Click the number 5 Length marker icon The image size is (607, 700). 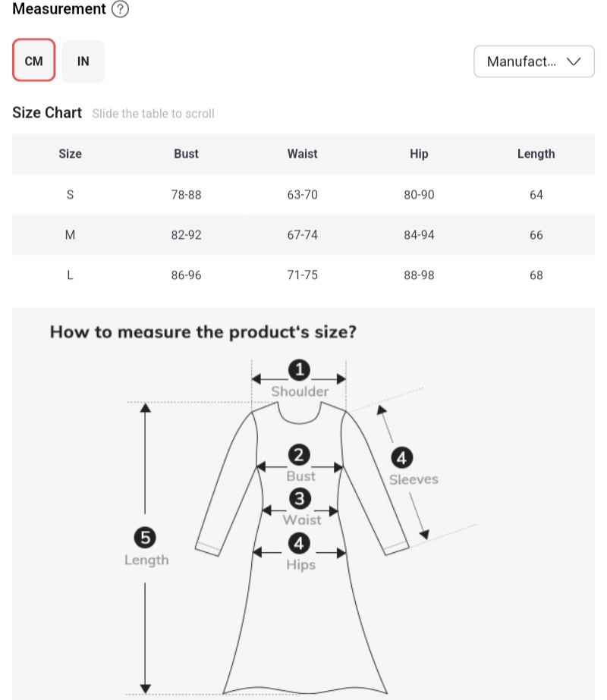pos(145,538)
